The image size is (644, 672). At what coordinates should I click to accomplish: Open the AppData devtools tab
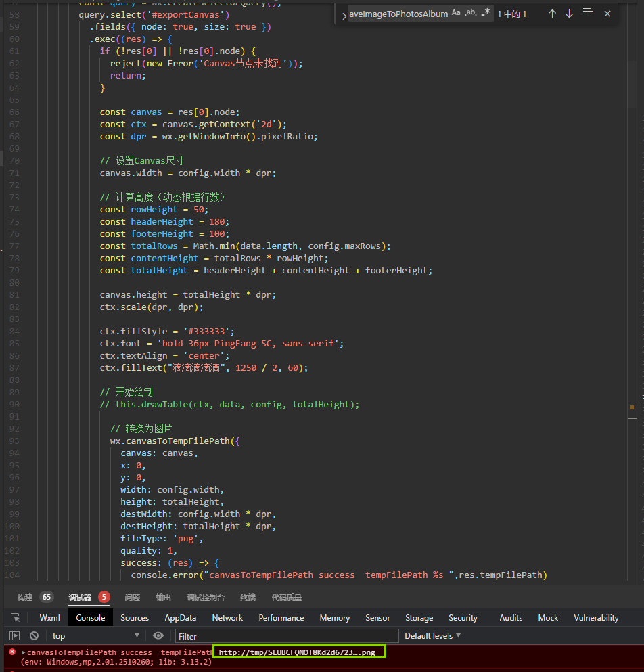point(181,618)
